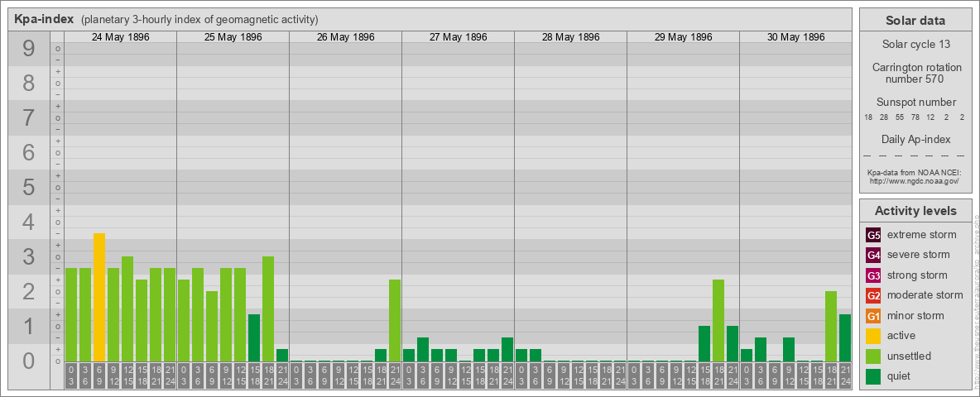Click the 'quiet' legend label

coord(901,375)
